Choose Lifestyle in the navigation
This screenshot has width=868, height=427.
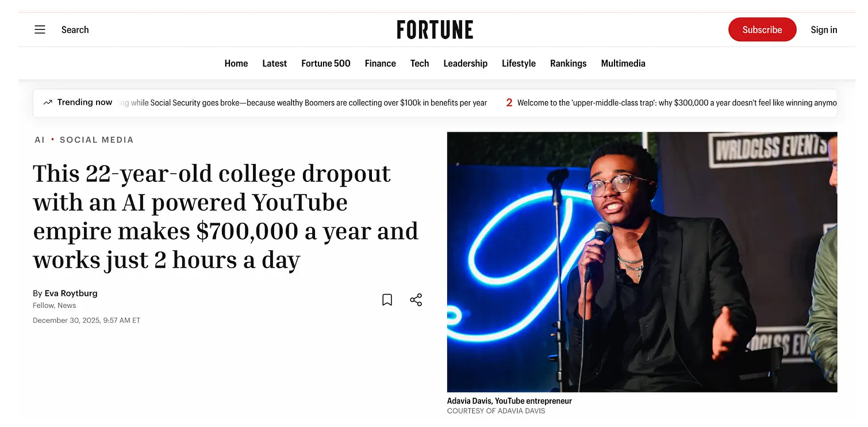[x=519, y=63]
